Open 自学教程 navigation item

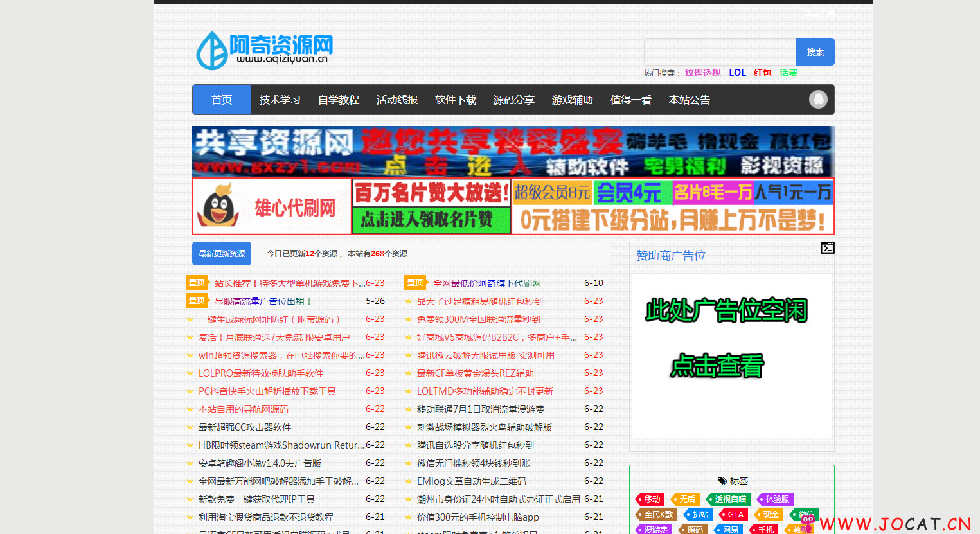pyautogui.click(x=339, y=100)
